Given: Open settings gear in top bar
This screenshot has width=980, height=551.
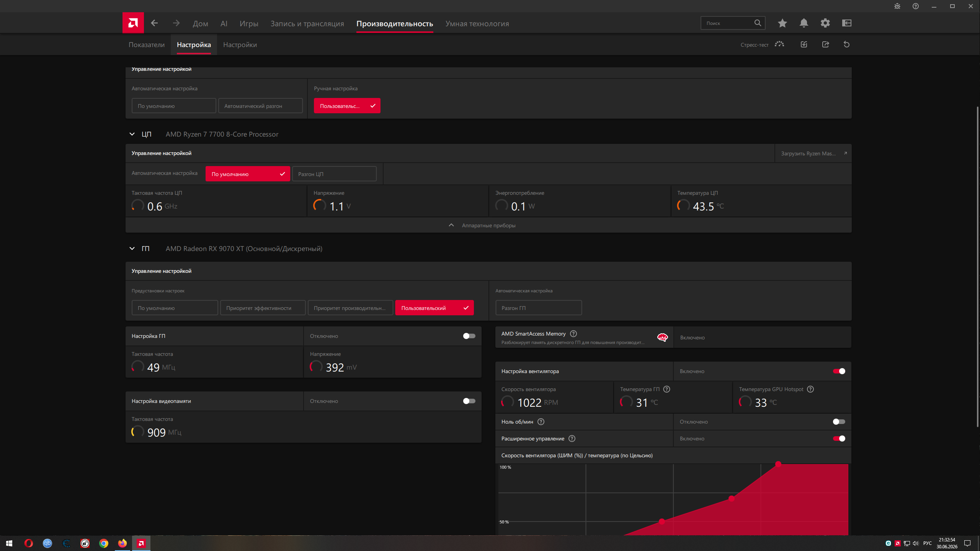Looking at the screenshot, I should click(x=825, y=23).
